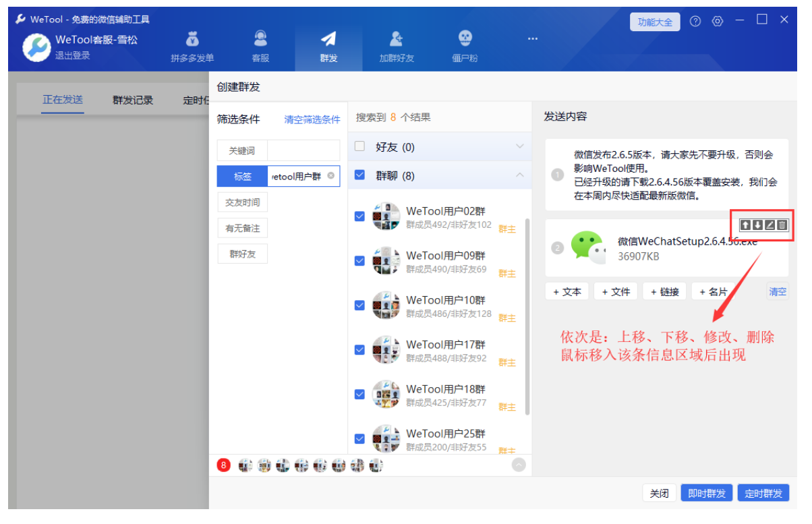Add a link with + 链接

(x=664, y=291)
